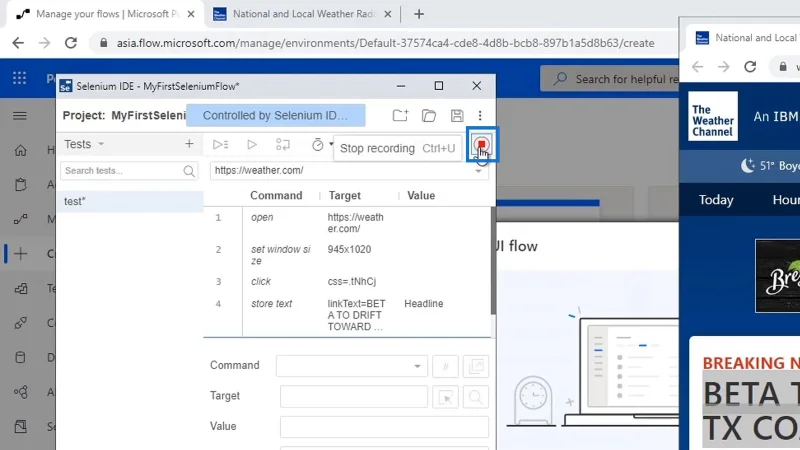Screen dimensions: 800x450
Task: Click the Target column header
Action: pyautogui.click(x=344, y=195)
